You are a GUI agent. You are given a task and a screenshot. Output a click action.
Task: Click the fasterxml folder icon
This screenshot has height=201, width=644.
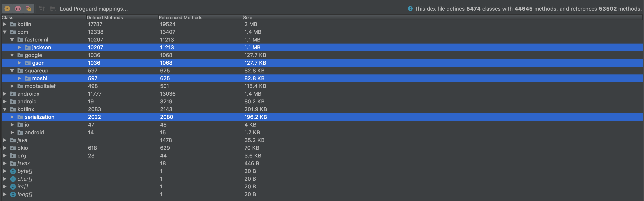[x=20, y=40]
